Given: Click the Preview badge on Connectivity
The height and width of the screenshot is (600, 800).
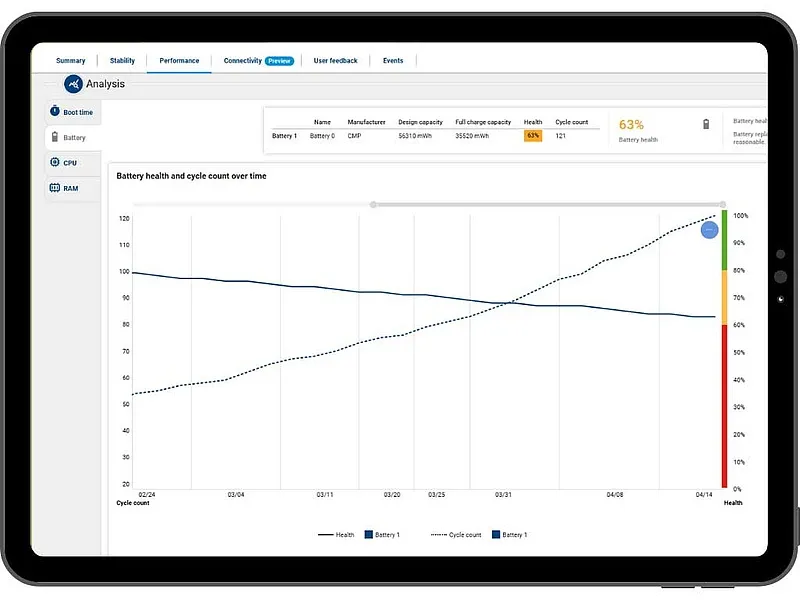Looking at the screenshot, I should click(x=280, y=61).
